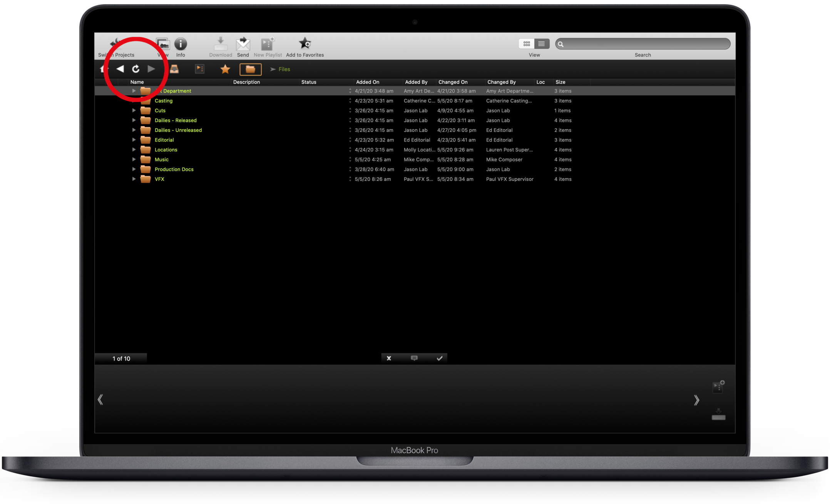Expand the Dailies - Released folder
Screen dimensions: 830x504
[134, 120]
